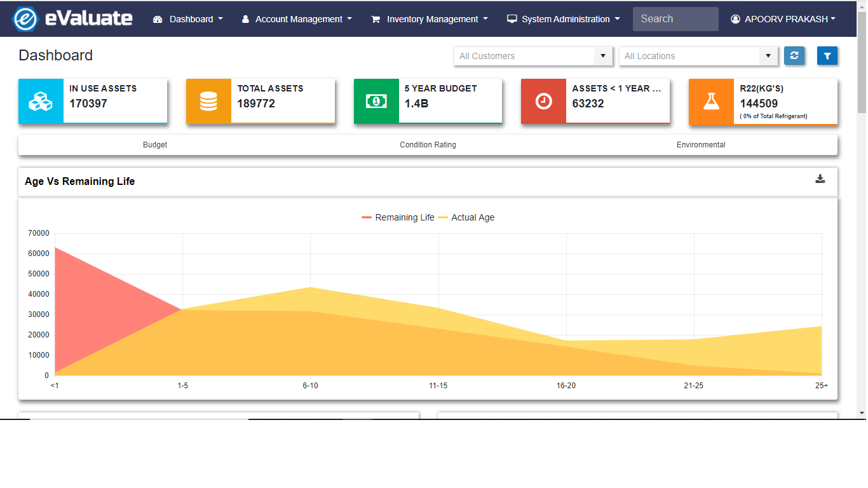
Task: Click the Search input field
Action: point(675,19)
